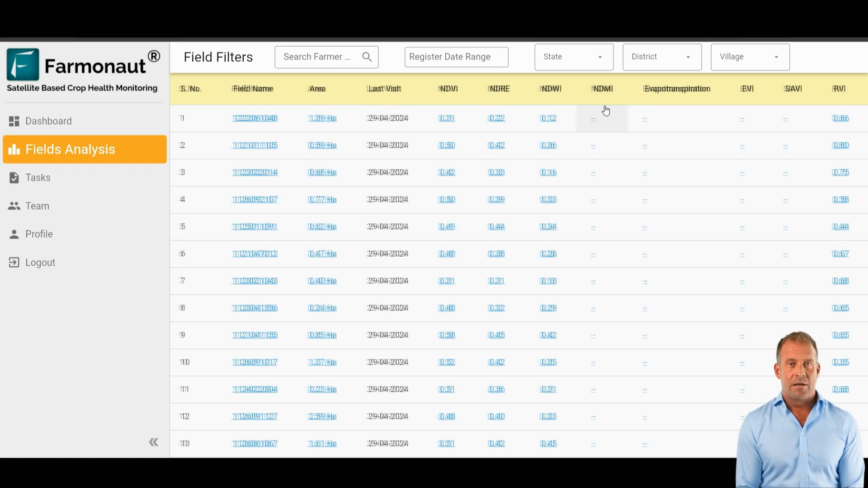Click the 2.59 Ha area link in row 12

322,417
